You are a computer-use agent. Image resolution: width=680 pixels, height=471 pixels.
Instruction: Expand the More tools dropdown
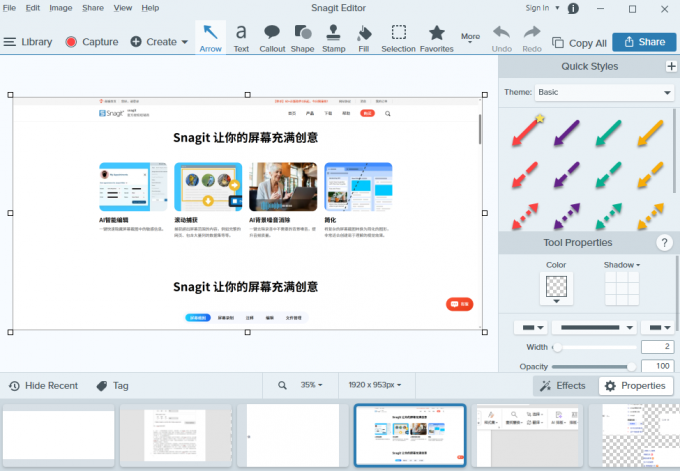pyautogui.click(x=471, y=38)
